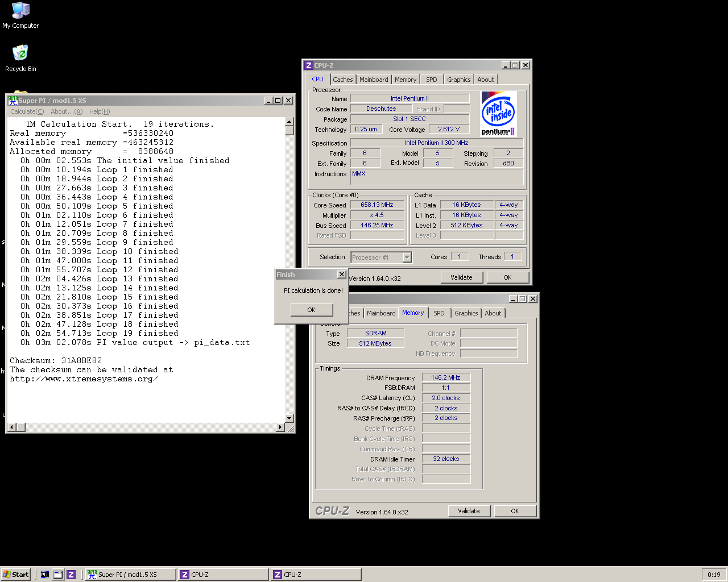The image size is (728, 582).
Task: Click the taskbar clock showing 0:19
Action: pyautogui.click(x=714, y=575)
